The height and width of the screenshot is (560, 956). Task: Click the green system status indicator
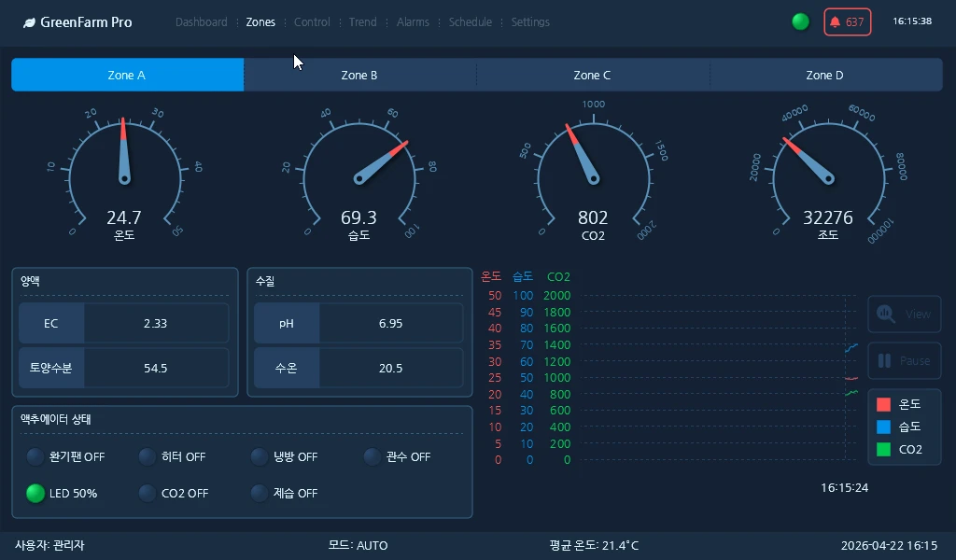point(800,21)
